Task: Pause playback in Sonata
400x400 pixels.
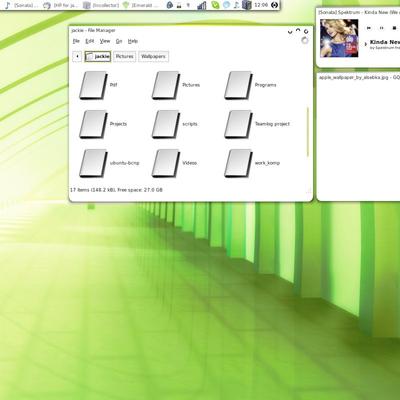Action: tap(382, 28)
